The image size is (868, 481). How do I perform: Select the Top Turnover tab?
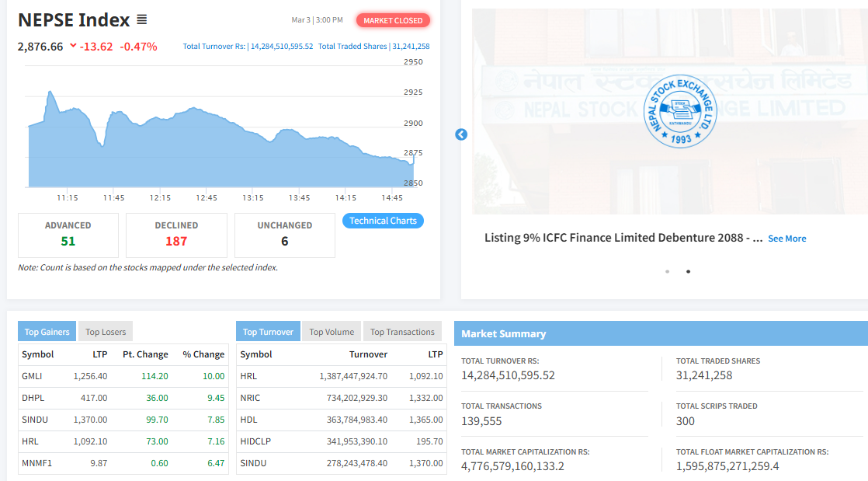(268, 332)
